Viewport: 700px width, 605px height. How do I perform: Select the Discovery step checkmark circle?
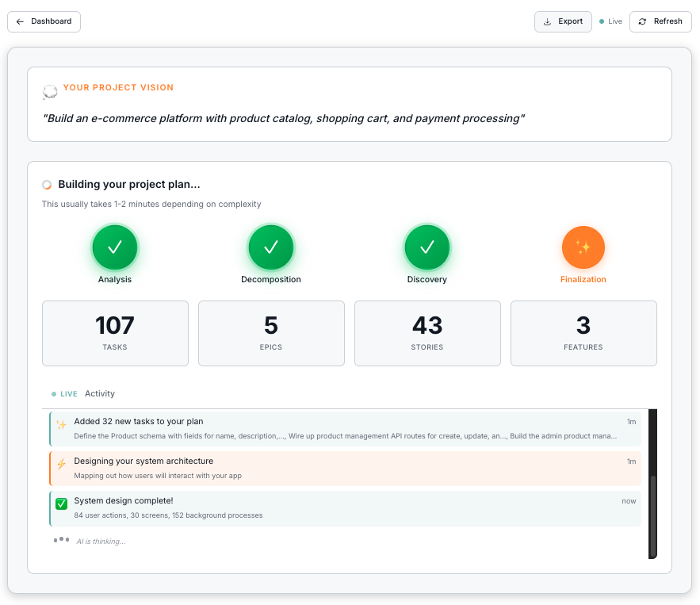click(427, 247)
